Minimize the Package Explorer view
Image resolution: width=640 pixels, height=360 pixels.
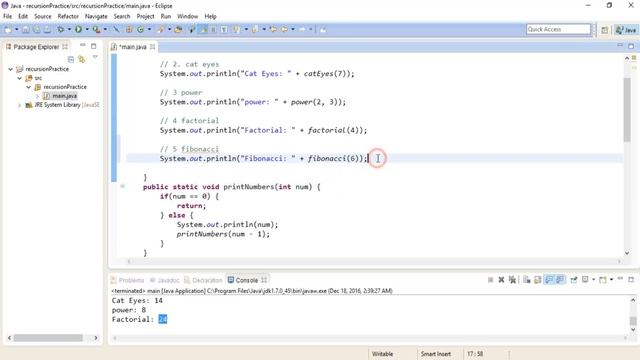pyautogui.click(x=83, y=45)
